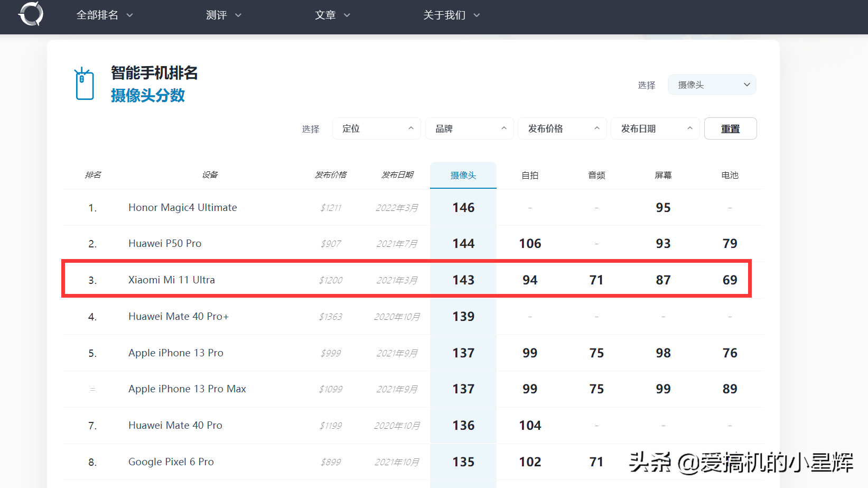Click the 2021年7月 launch date
This screenshot has height=488, width=868.
[397, 244]
